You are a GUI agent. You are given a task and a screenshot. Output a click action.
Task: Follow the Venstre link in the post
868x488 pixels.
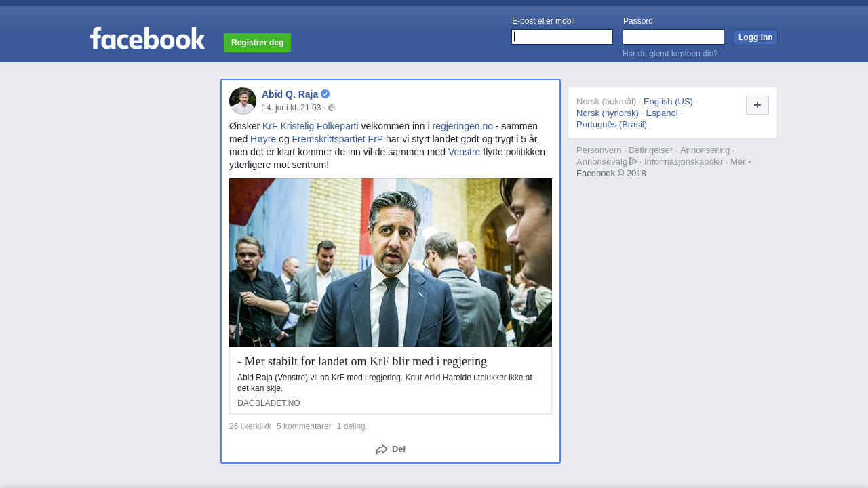[x=464, y=152]
